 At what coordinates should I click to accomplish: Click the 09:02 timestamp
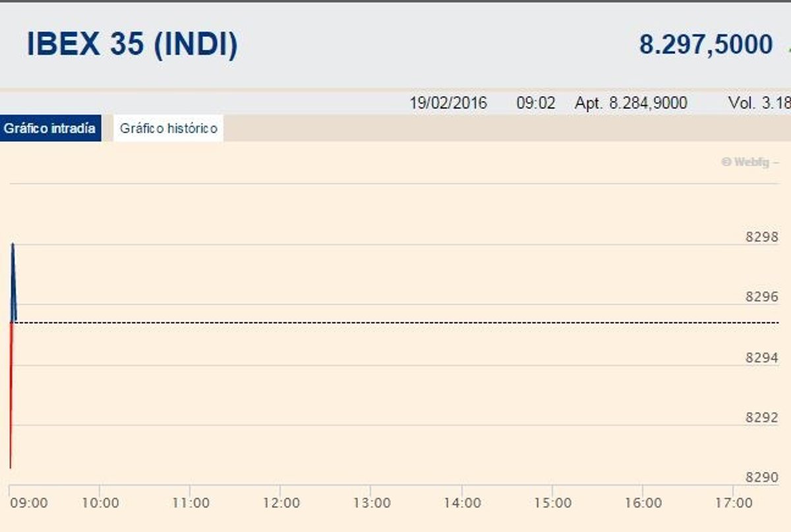[536, 103]
